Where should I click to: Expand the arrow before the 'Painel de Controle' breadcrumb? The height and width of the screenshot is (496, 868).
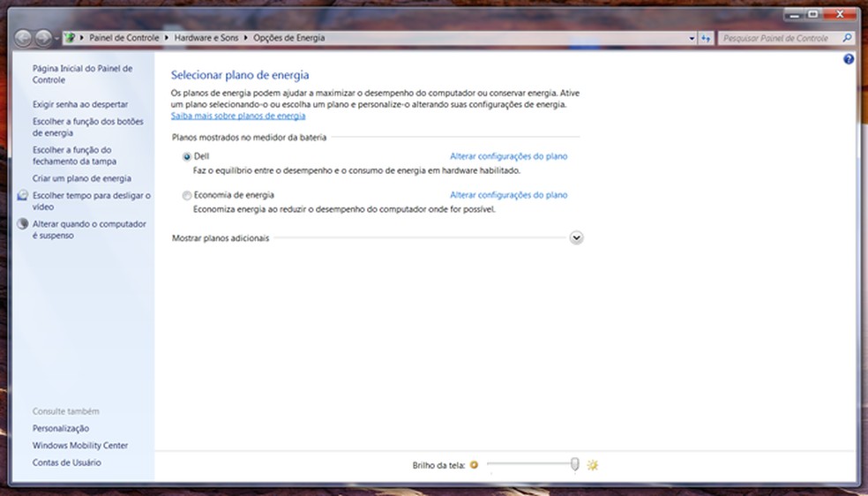coord(82,38)
